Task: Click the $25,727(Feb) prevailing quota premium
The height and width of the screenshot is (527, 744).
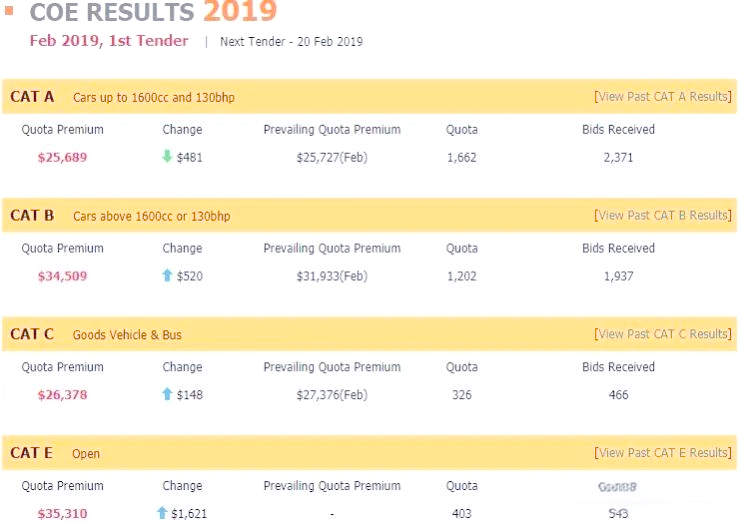Action: click(332, 157)
